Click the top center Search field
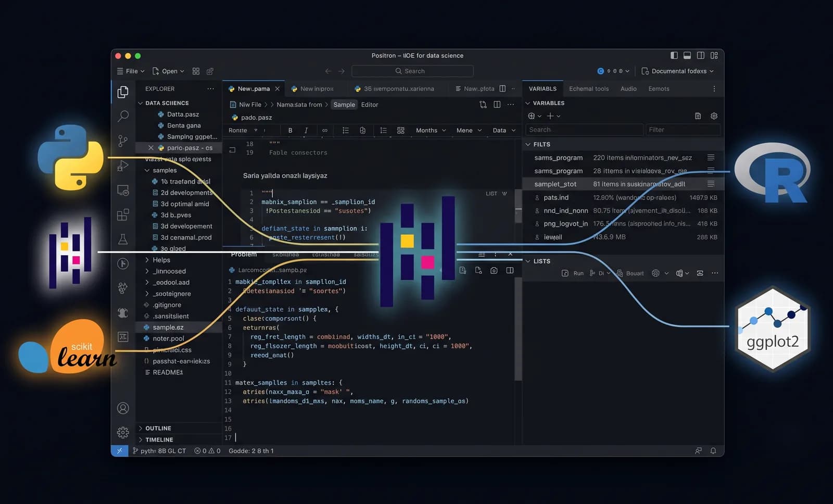The height and width of the screenshot is (504, 833). pos(412,71)
